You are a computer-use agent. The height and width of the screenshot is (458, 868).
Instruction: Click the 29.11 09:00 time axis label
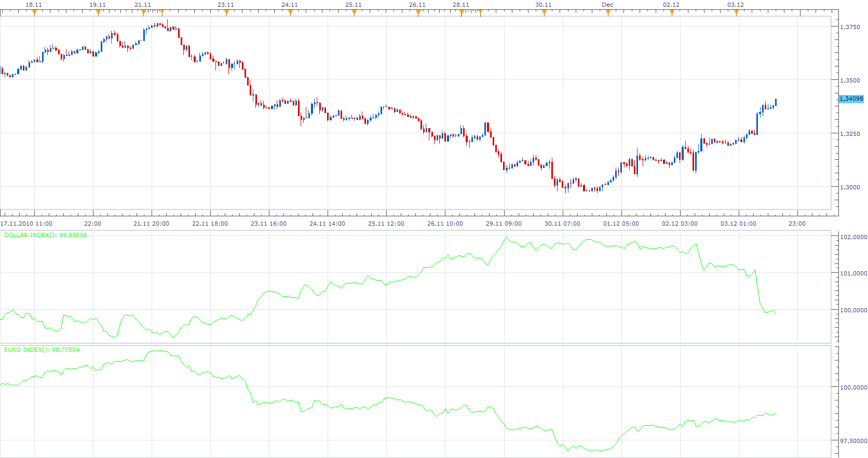(x=504, y=224)
